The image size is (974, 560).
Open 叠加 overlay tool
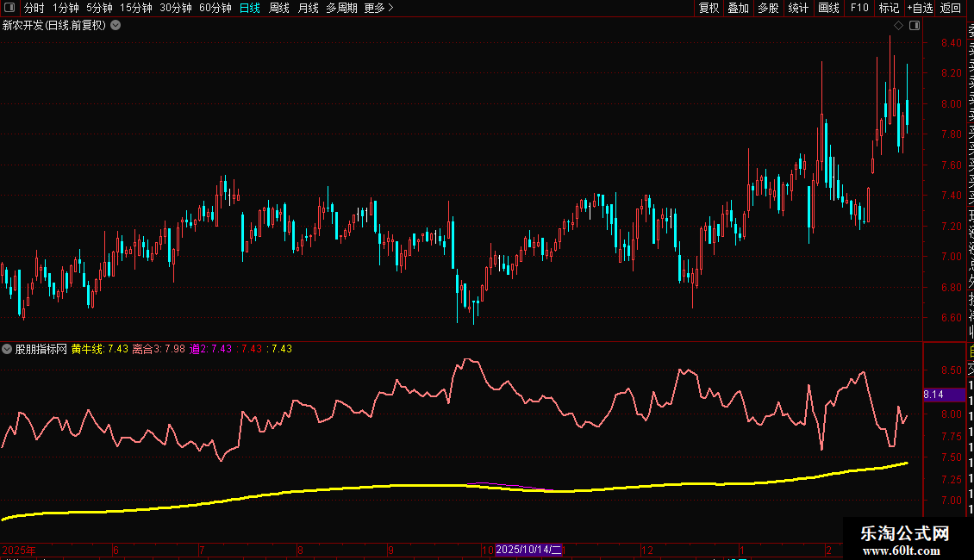pos(738,9)
